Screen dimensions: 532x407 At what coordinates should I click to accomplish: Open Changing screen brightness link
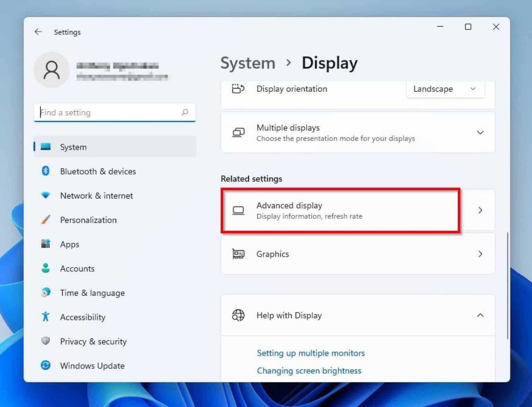(309, 371)
